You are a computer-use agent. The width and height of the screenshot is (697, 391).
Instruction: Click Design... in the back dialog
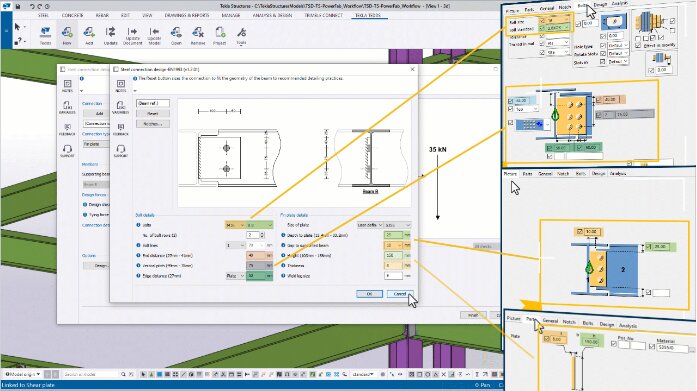pos(96,266)
